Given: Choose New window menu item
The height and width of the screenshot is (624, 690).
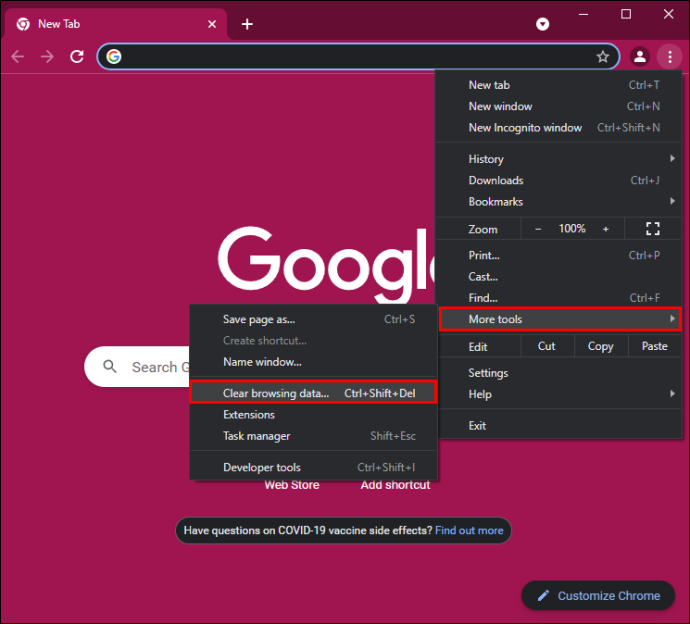Looking at the screenshot, I should coord(559,106).
